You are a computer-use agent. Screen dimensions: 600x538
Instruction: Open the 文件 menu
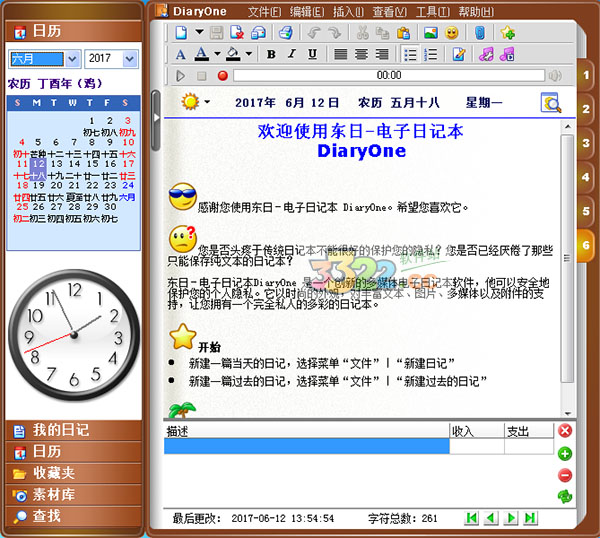click(264, 11)
